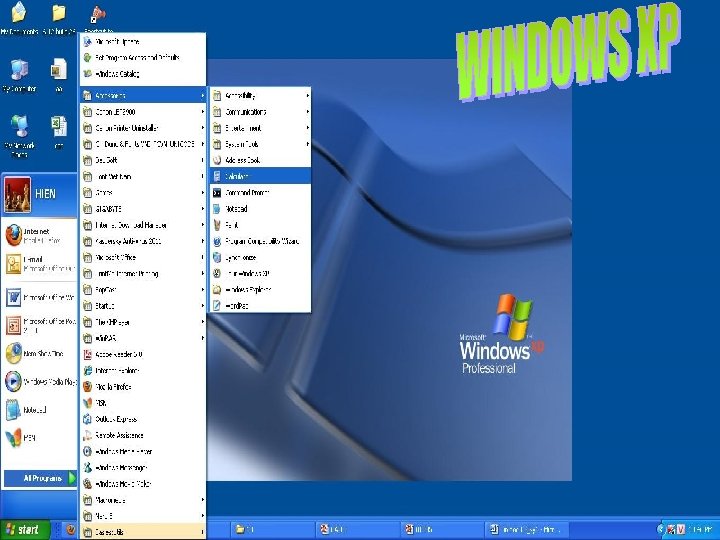Click the Tour Windows XP icon
The image size is (720, 540).
point(217,274)
